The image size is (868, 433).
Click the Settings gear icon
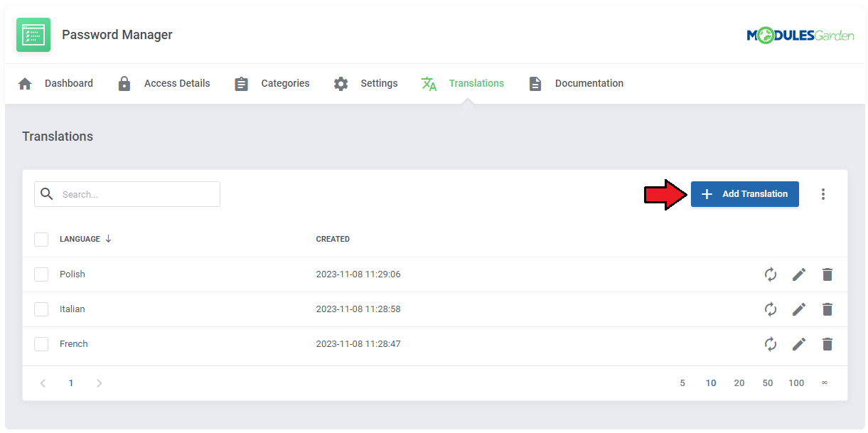click(341, 84)
